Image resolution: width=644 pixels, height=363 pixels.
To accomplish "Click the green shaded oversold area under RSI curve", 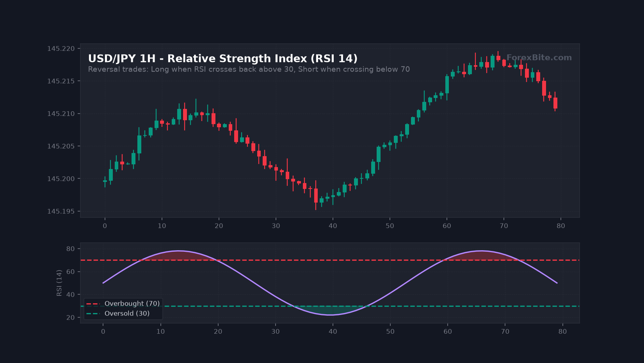I will (331, 311).
